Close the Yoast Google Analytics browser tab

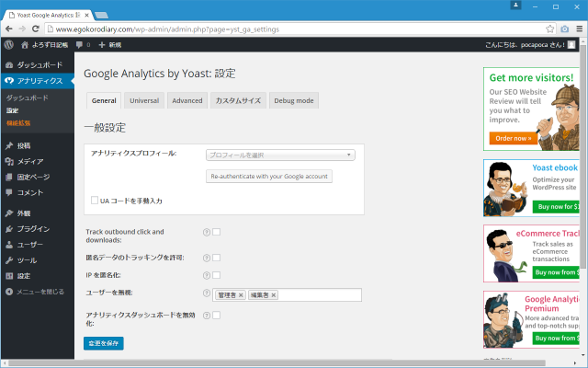(86, 15)
